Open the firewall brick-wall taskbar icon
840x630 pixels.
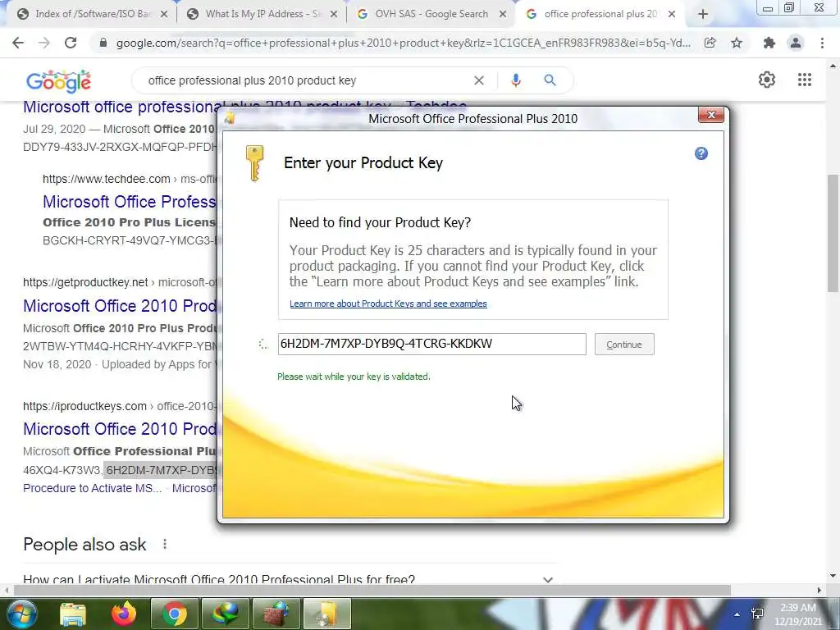(x=276, y=614)
